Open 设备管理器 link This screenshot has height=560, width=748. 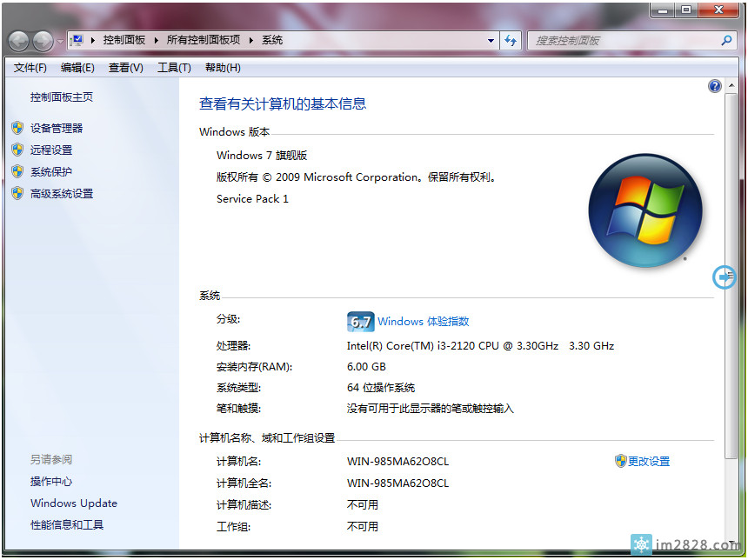pyautogui.click(x=57, y=129)
